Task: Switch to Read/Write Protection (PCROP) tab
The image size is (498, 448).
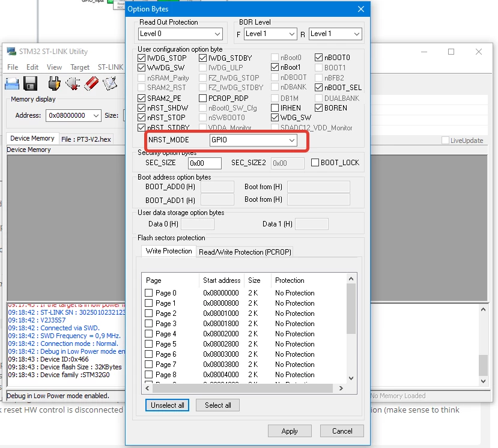Action: 245,252
